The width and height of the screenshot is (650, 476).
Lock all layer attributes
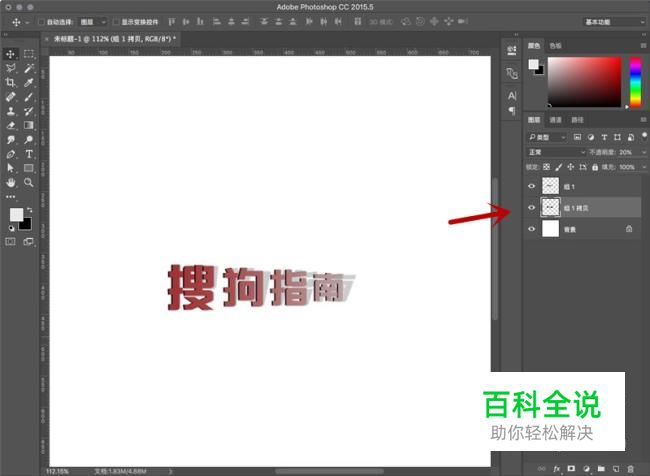pos(595,167)
